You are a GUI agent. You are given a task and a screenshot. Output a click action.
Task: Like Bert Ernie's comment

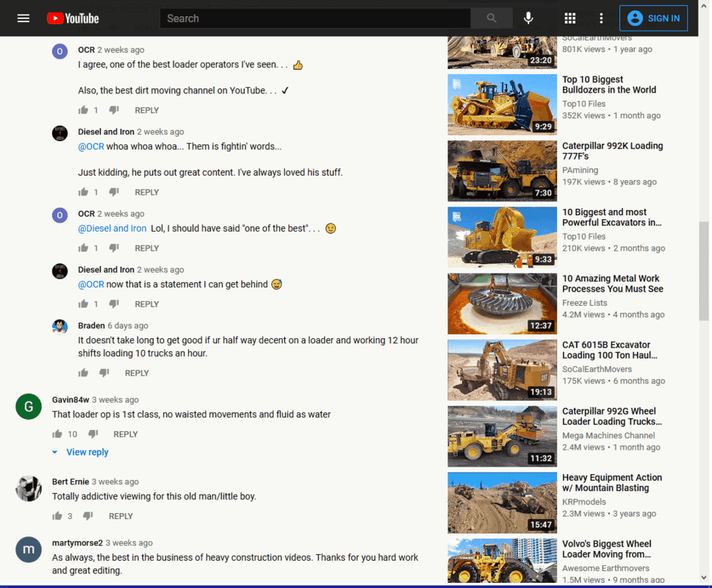pyautogui.click(x=57, y=516)
